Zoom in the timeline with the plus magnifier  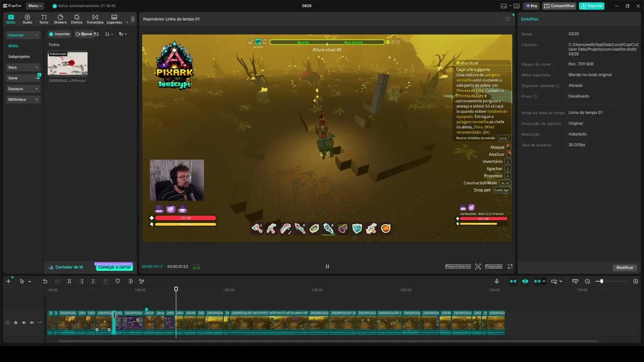[635, 281]
